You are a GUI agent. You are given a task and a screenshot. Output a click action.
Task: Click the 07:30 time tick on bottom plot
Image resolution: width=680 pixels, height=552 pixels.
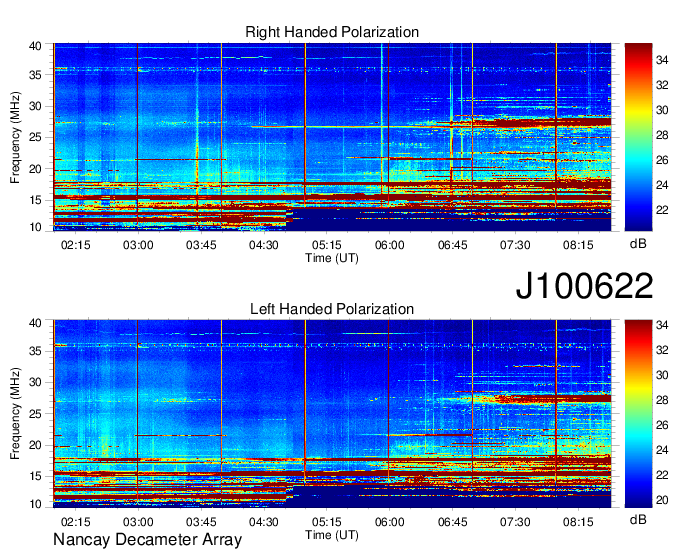515,522
